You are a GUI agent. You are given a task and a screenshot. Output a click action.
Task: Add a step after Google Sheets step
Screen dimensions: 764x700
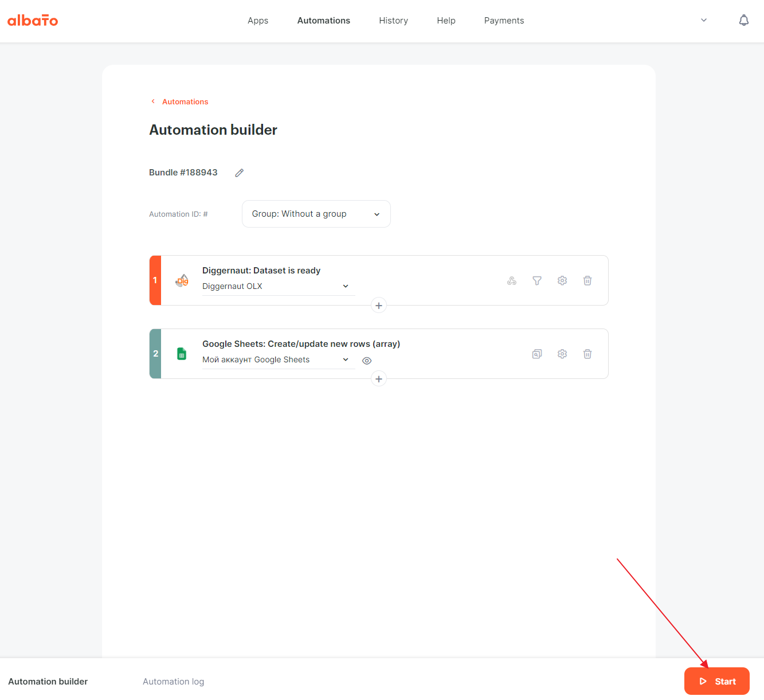(379, 379)
